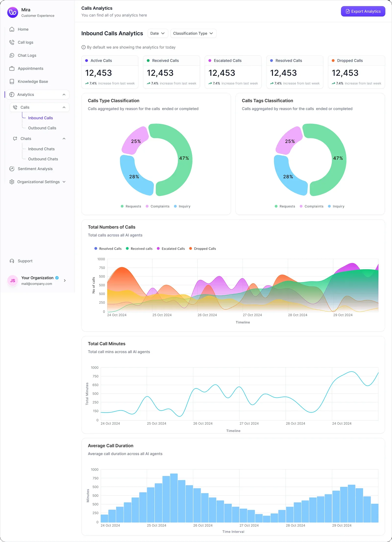Click the trend arrow in Active Calls card

click(x=87, y=84)
